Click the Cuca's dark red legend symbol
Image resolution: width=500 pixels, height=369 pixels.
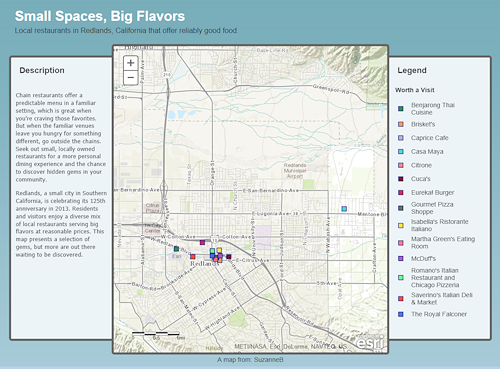tap(401, 179)
